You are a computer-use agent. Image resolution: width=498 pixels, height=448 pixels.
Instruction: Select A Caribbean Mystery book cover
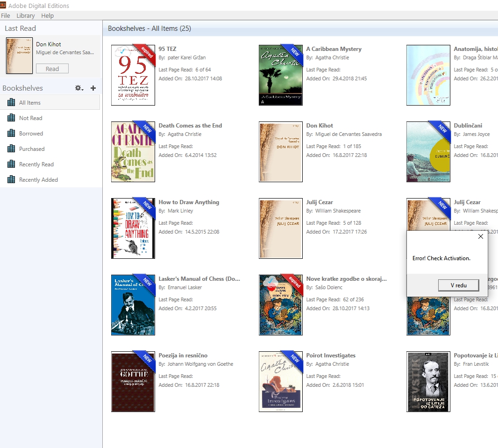click(280, 75)
